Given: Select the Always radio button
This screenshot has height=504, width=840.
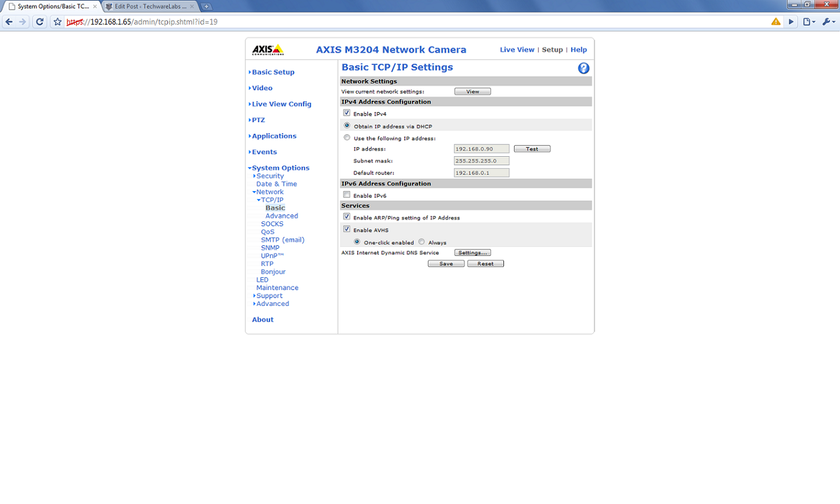Looking at the screenshot, I should (421, 242).
